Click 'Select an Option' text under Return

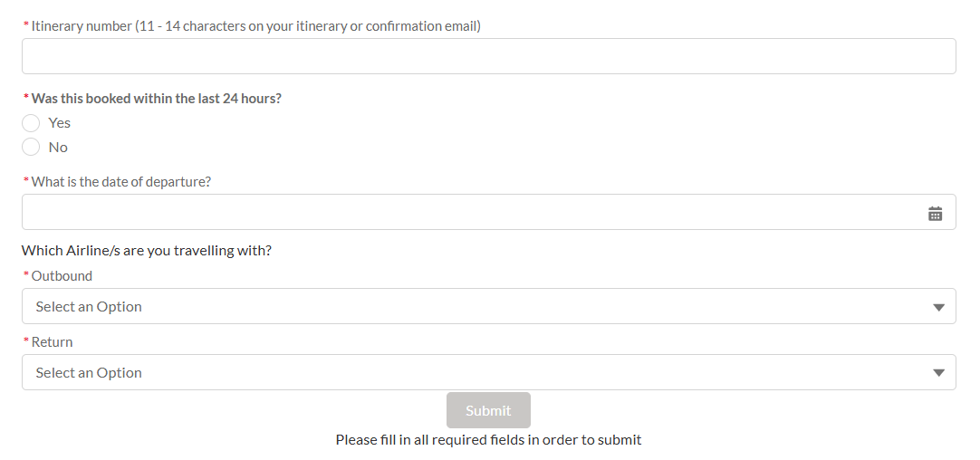pos(89,372)
